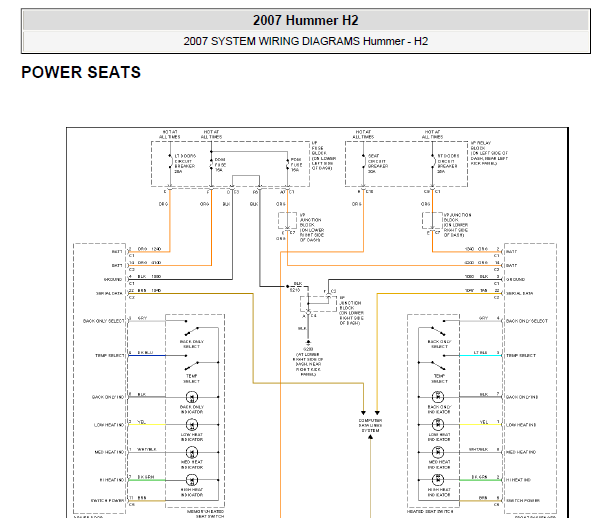Click the left high heat indicator LED
The height and width of the screenshot is (518, 600).
tap(192, 480)
